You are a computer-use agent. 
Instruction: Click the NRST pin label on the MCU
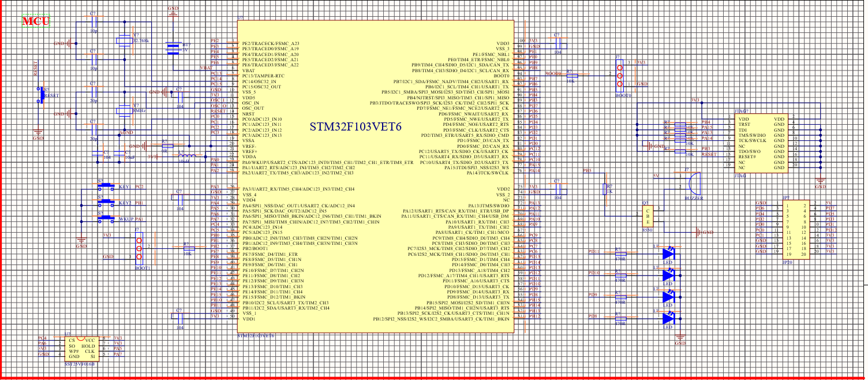point(250,114)
